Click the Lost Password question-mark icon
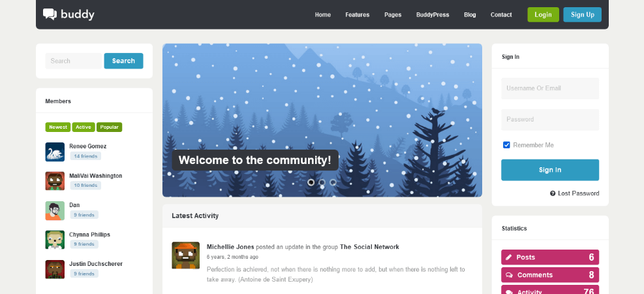The width and height of the screenshot is (644, 294). tap(553, 193)
